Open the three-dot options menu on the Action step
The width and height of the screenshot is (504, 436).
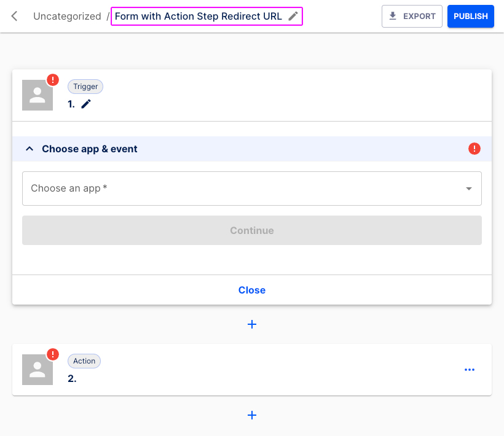click(x=470, y=369)
